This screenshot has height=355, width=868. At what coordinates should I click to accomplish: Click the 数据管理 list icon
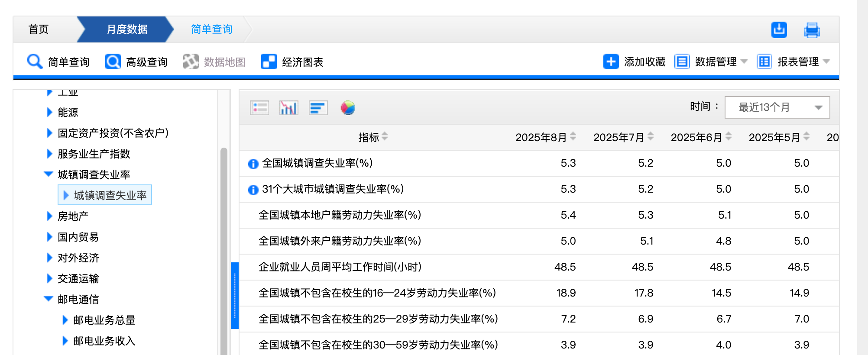(682, 61)
